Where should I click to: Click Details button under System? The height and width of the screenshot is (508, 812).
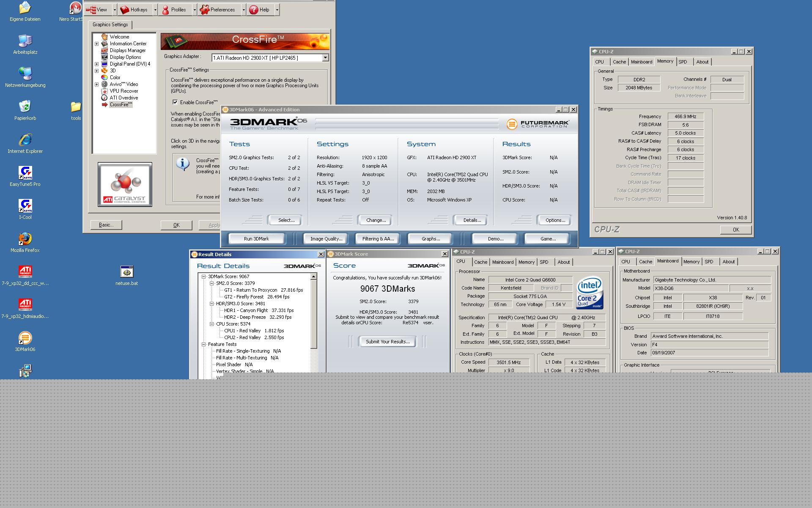472,220
